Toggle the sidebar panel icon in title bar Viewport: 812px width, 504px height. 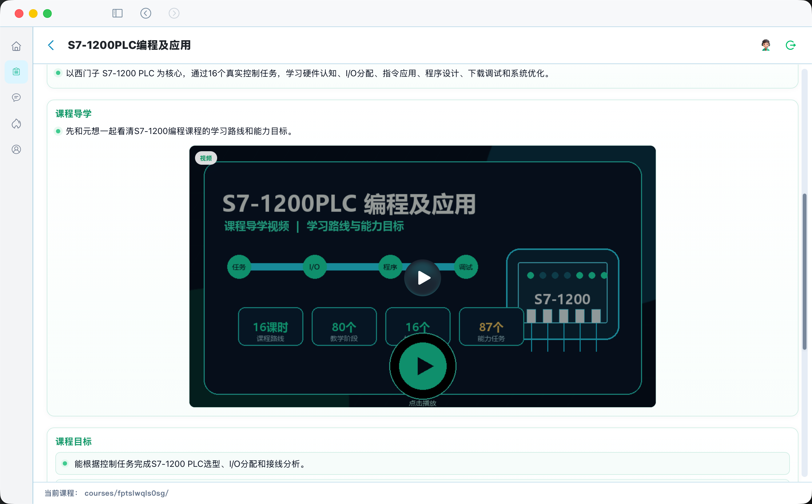tap(117, 13)
